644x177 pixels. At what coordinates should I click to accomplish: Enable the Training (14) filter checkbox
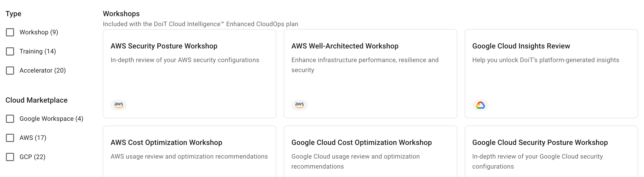pyautogui.click(x=10, y=51)
